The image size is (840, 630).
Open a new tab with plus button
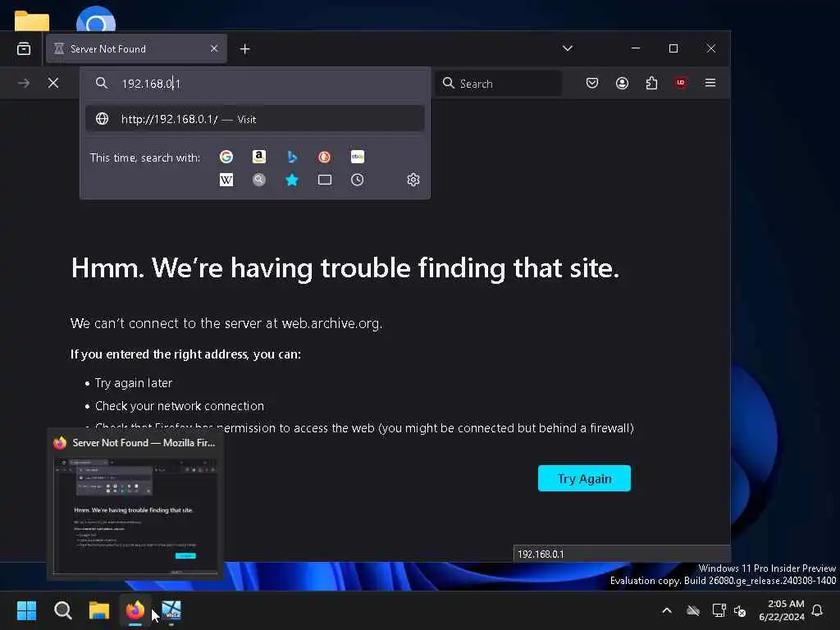click(244, 49)
